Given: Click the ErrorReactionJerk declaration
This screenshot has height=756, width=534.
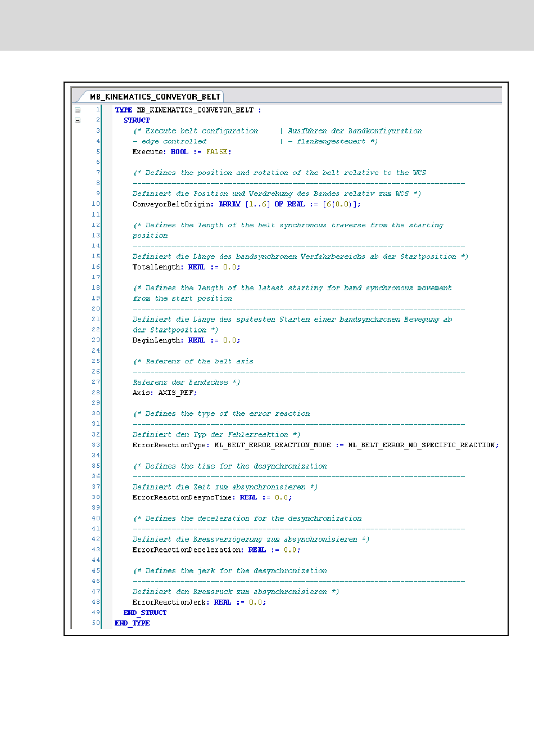Looking at the screenshot, I should click(x=199, y=602).
